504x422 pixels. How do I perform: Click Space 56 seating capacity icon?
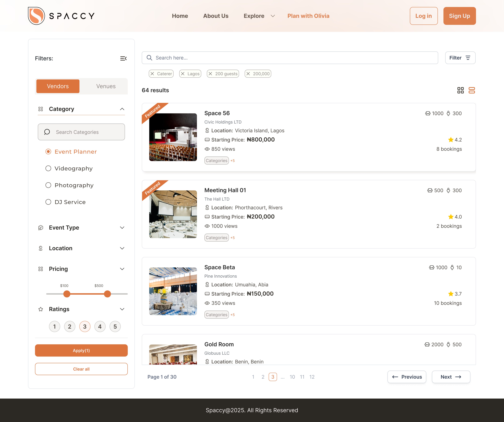coord(428,113)
